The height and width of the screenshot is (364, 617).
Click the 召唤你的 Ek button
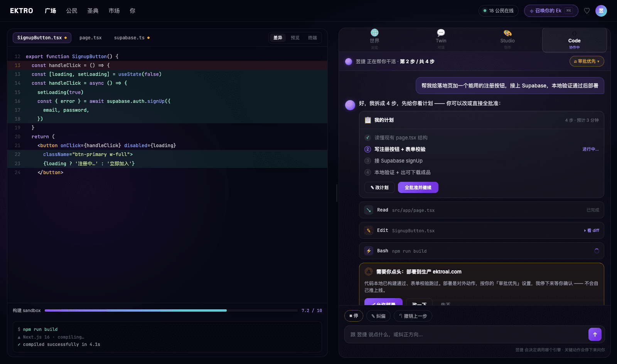pos(551,11)
